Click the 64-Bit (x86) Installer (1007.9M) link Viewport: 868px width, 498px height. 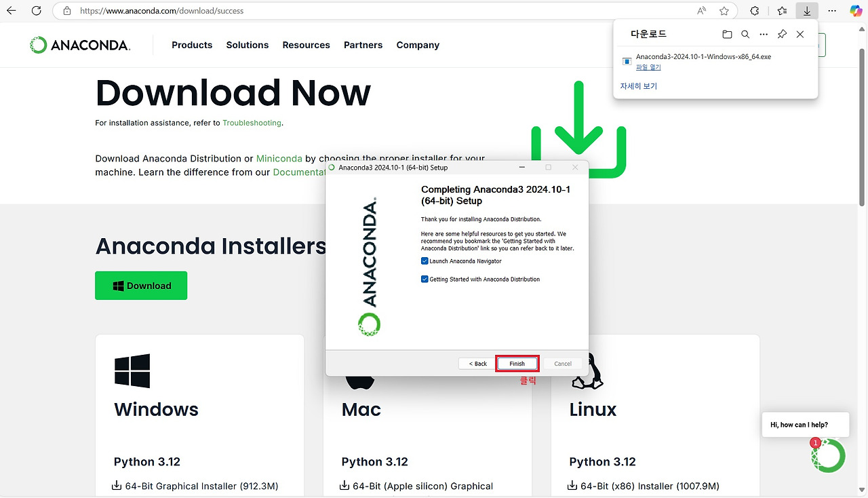(x=650, y=486)
